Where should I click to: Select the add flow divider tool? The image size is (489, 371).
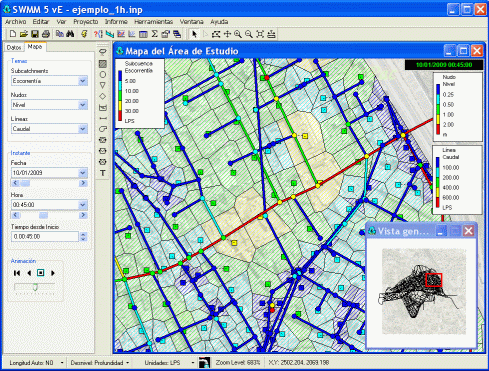(103, 96)
